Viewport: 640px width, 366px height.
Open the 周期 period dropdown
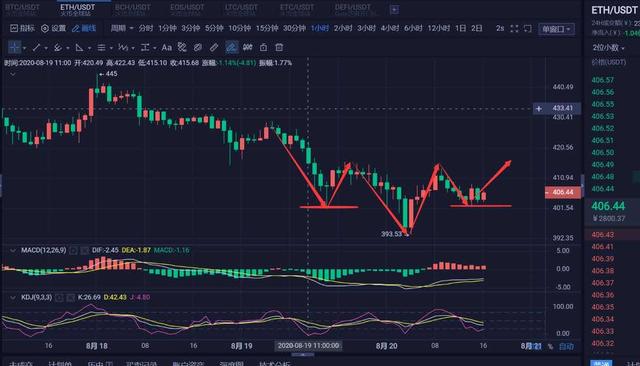point(122,28)
